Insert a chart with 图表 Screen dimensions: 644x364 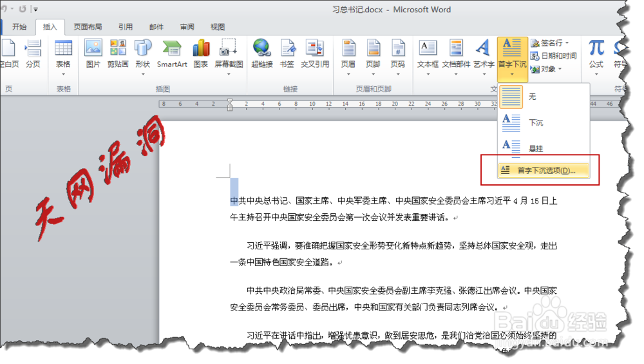(201, 53)
